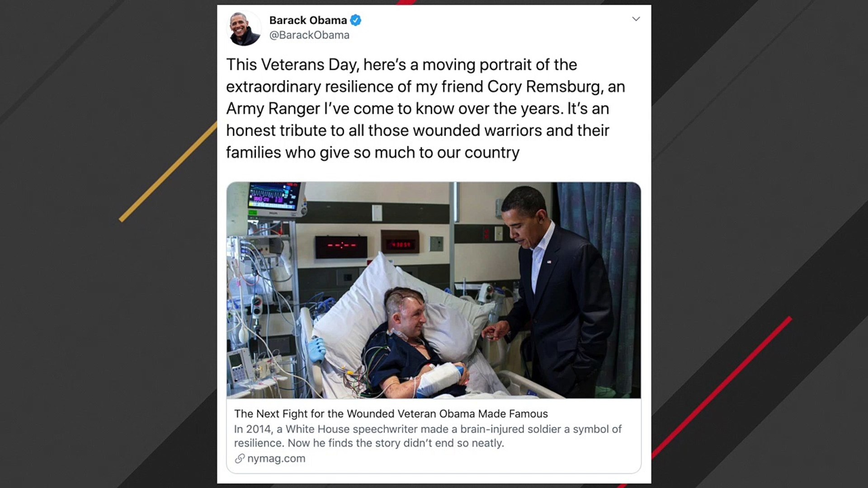The width and height of the screenshot is (868, 488).
Task: Open the nymag.com source link
Action: [x=276, y=459]
